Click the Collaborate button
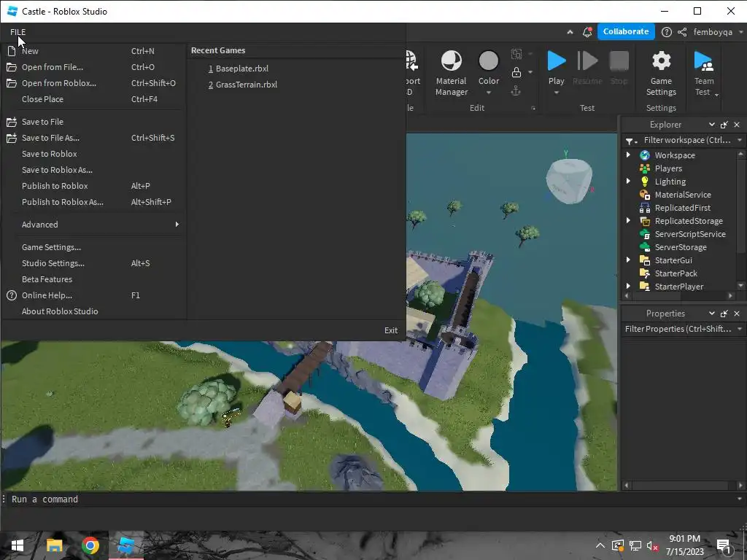Image resolution: width=747 pixels, height=560 pixels. pyautogui.click(x=625, y=31)
